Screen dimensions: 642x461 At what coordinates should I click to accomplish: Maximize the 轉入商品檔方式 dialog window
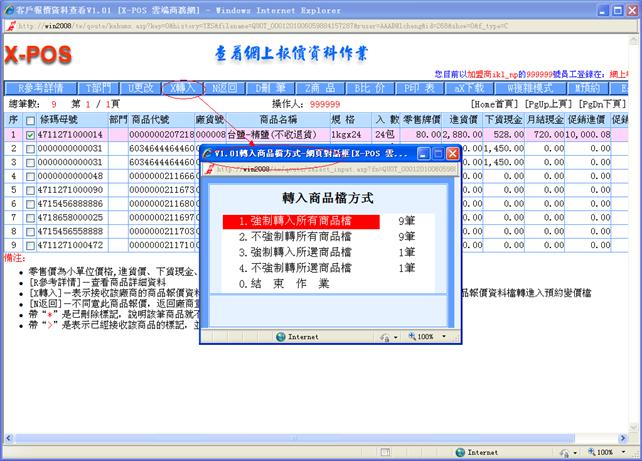coord(437,153)
